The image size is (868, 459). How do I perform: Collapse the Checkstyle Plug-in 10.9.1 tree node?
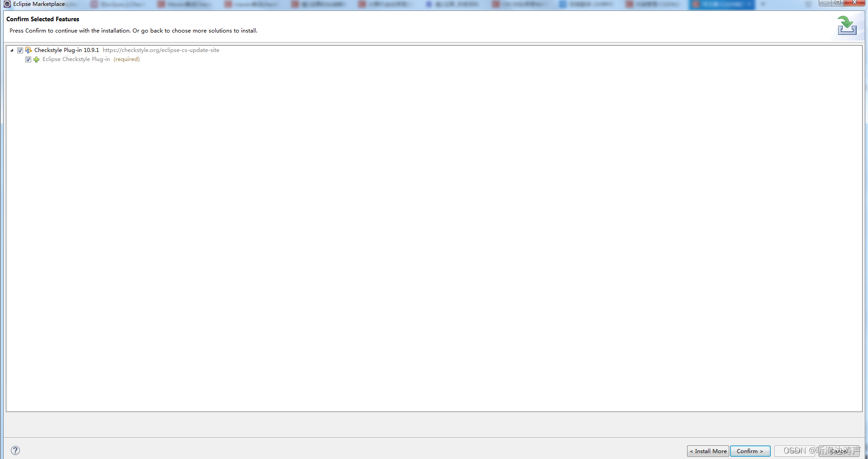coord(12,50)
